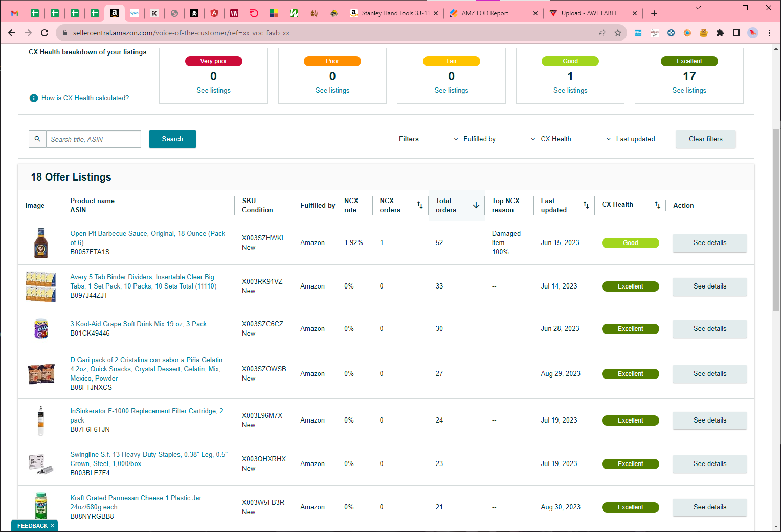The width and height of the screenshot is (781, 532).
Task: Open the bear extension icon
Action: tap(704, 33)
